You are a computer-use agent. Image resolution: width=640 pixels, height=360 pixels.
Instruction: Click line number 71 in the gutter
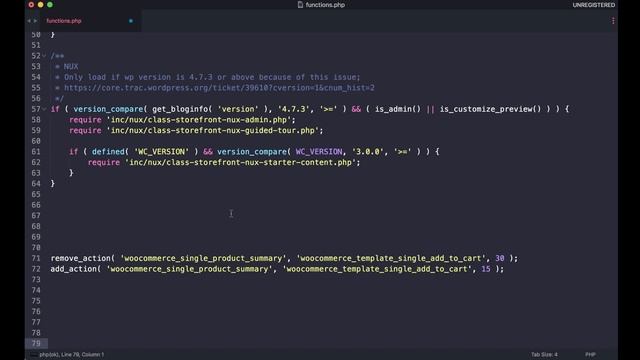point(36,258)
